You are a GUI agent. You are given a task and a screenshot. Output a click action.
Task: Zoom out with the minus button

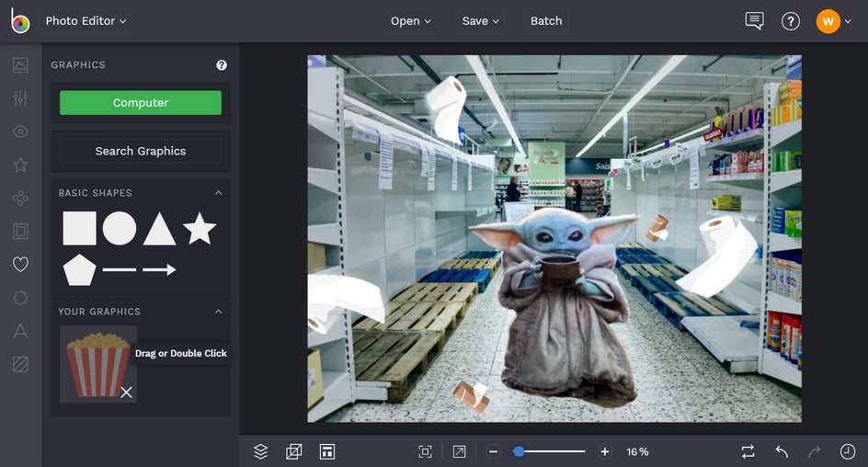493,452
